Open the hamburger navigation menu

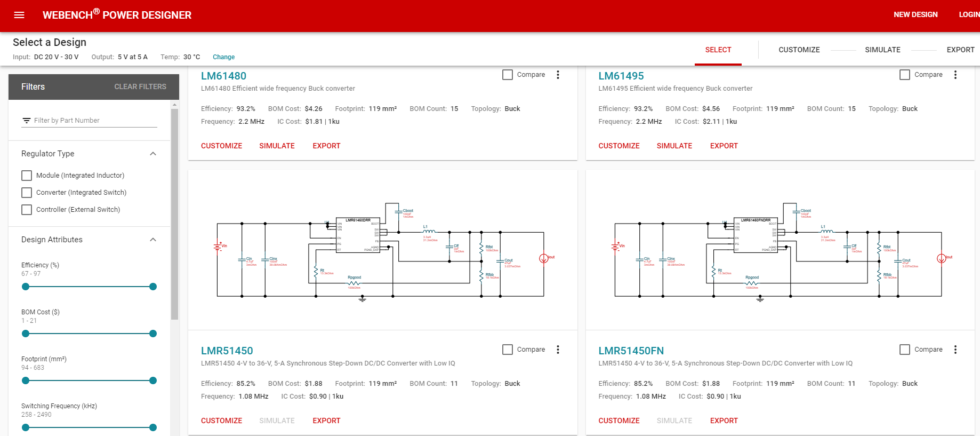click(19, 15)
